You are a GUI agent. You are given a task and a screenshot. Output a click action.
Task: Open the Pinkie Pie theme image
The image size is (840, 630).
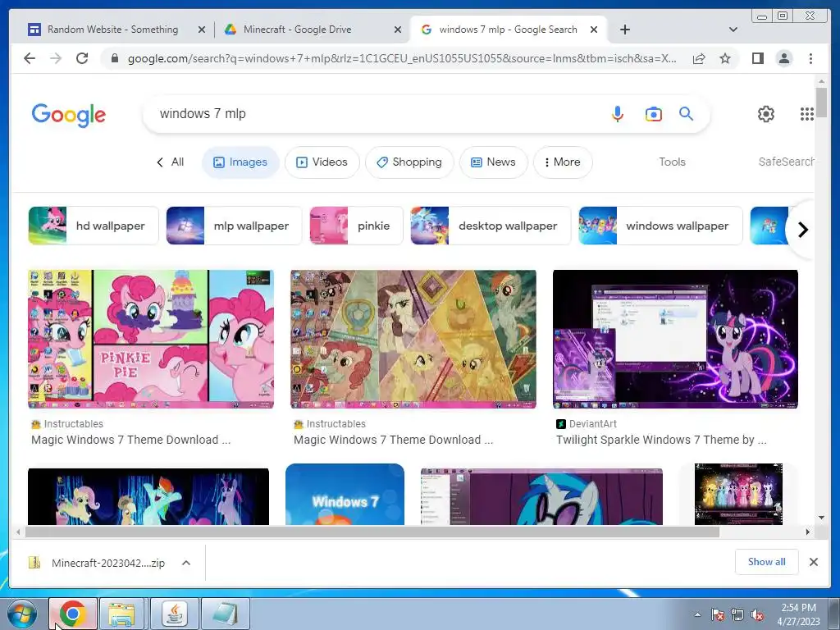click(x=151, y=339)
